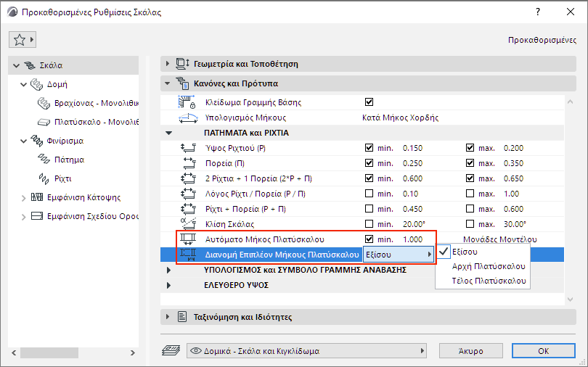Click the 2 Ρίχτια + 1 Πορεία icon
This screenshot has height=367, width=588.
pyautogui.click(x=188, y=178)
